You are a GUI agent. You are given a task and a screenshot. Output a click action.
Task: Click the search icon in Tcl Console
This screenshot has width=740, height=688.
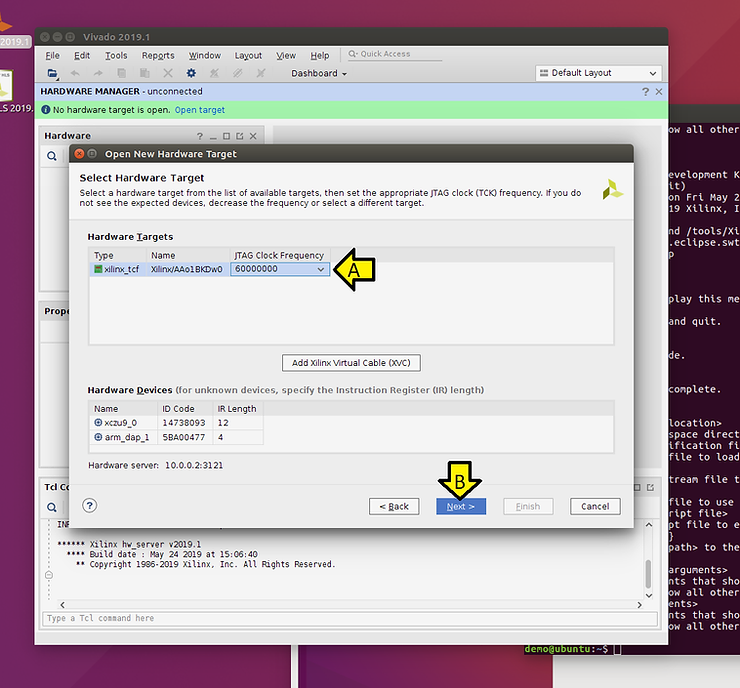[x=52, y=507]
